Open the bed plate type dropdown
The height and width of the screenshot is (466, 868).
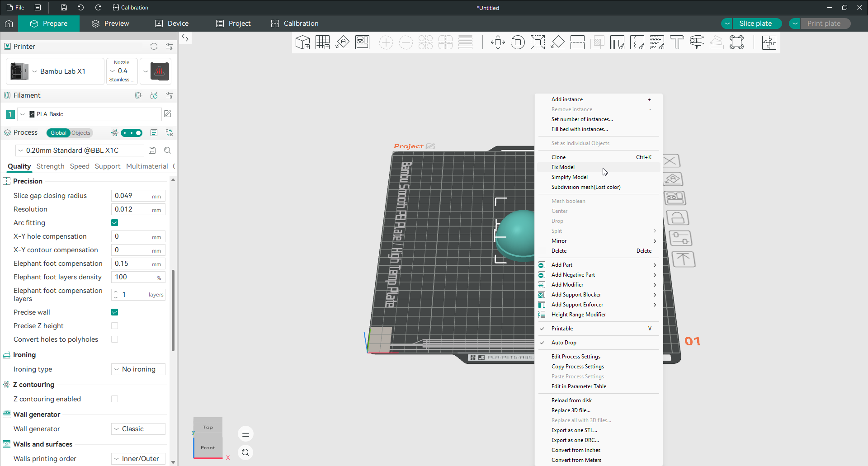click(156, 71)
